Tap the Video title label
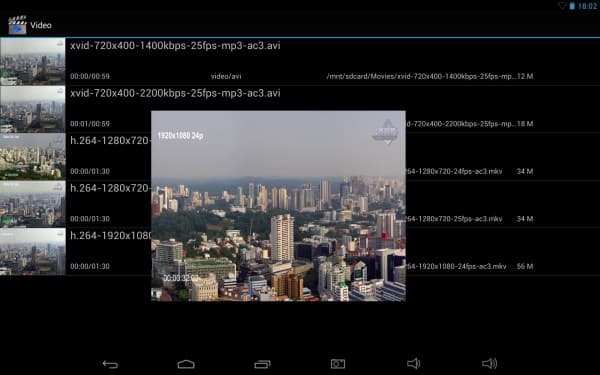 (x=41, y=25)
